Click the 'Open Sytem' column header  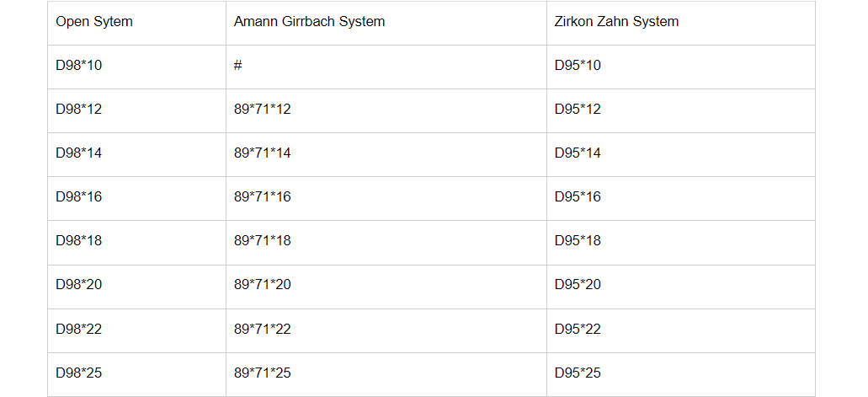[94, 22]
